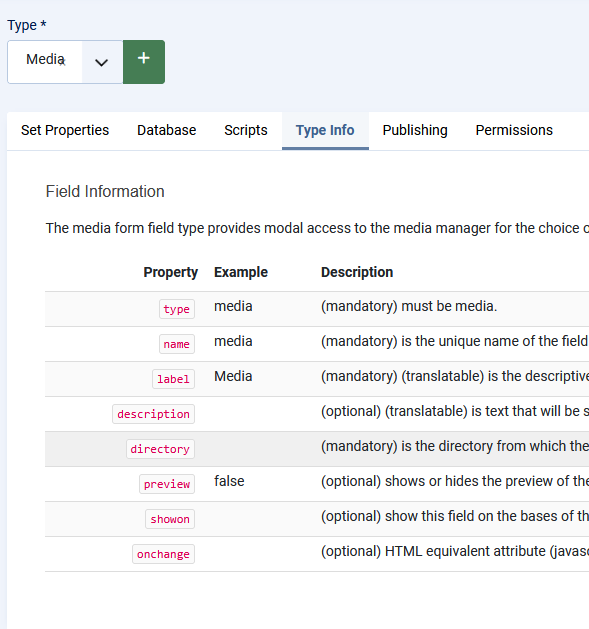This screenshot has height=629, width=589.
Task: Switch to the Set Properties tab
Action: [65, 130]
